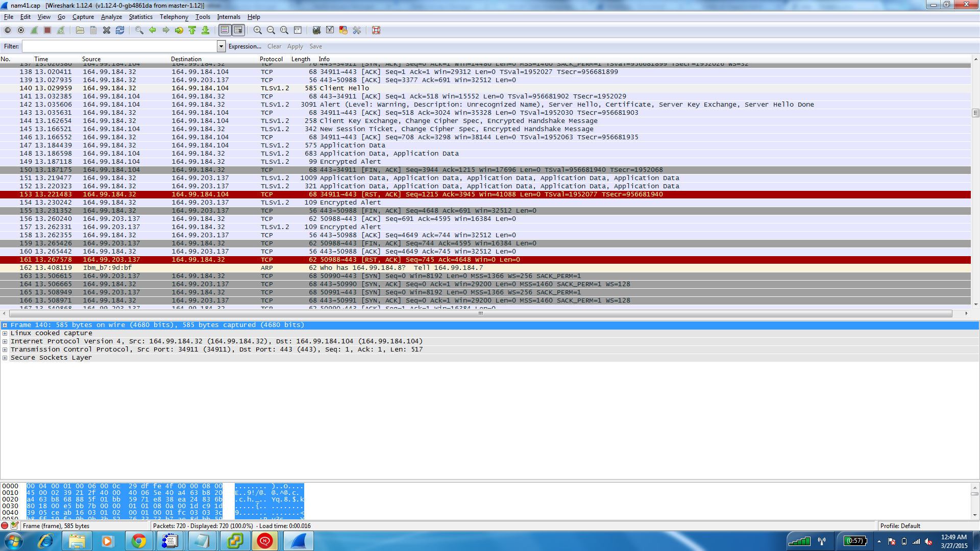Expand Linux cooked capture details
Image resolution: width=980 pixels, height=551 pixels.
pos(5,333)
